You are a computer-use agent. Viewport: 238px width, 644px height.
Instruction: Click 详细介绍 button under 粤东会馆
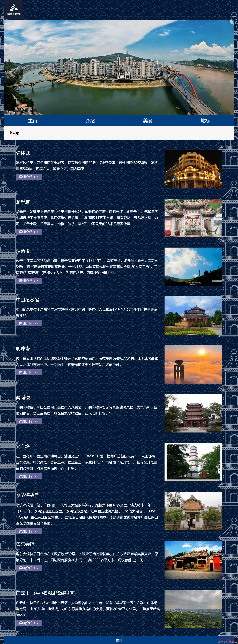[x=29, y=568]
